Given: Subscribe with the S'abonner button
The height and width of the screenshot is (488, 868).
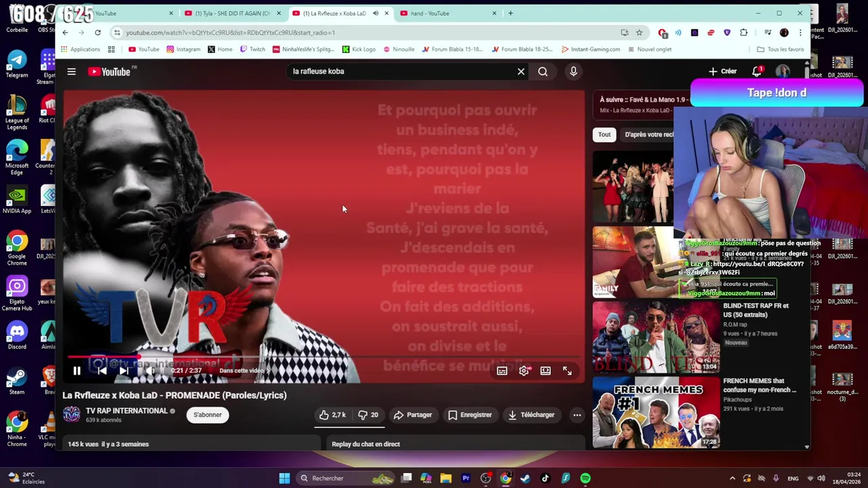Looking at the screenshot, I should (208, 415).
